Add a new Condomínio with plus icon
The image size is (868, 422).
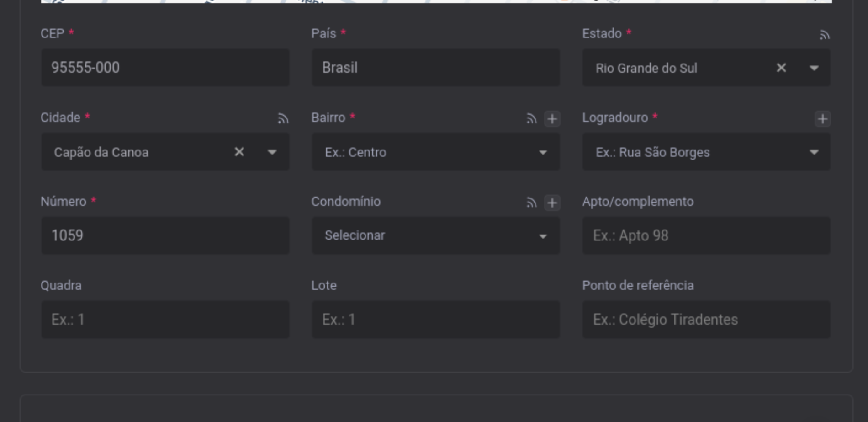pyautogui.click(x=552, y=203)
